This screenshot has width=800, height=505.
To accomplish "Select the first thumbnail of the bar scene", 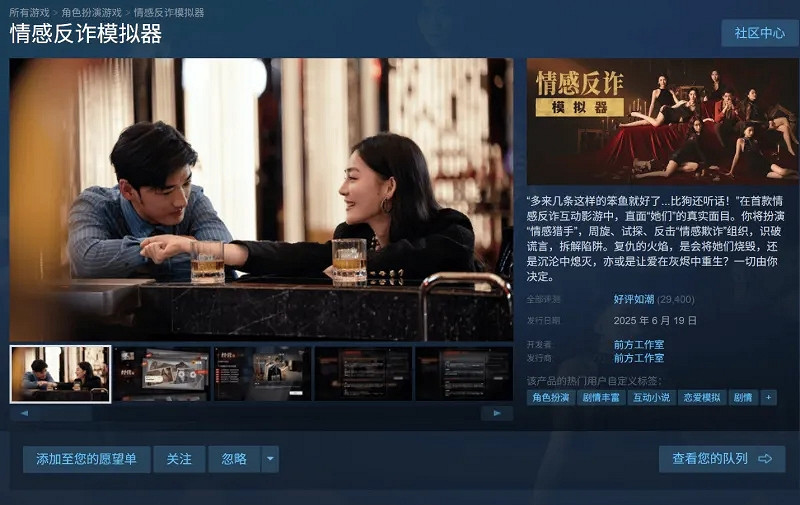I will pos(60,374).
